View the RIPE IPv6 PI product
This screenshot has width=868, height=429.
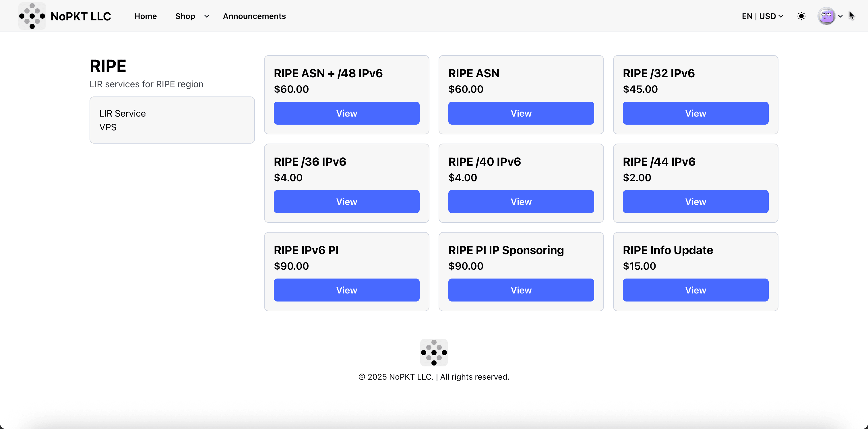pyautogui.click(x=346, y=290)
